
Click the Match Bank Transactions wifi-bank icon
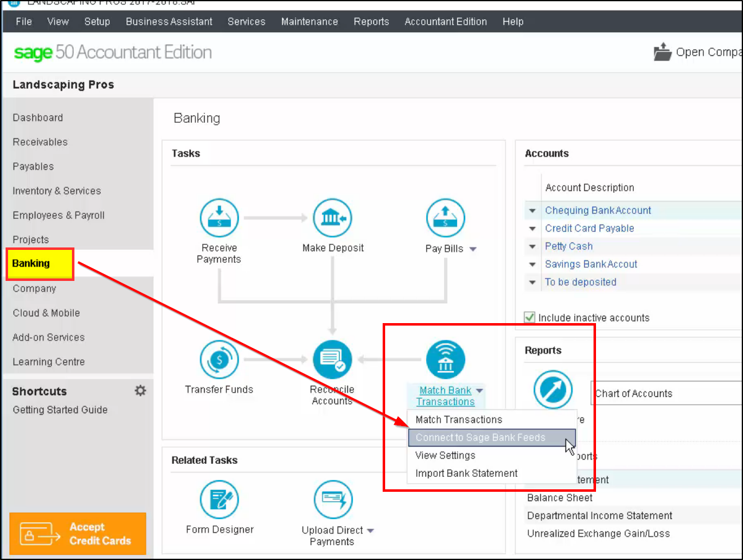[x=445, y=359]
